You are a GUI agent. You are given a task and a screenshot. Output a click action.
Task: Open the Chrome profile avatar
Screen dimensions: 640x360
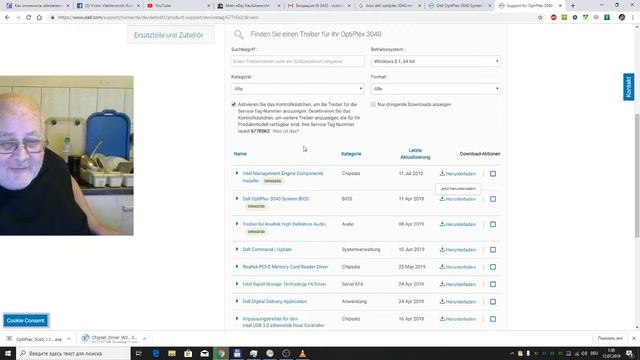(622, 18)
